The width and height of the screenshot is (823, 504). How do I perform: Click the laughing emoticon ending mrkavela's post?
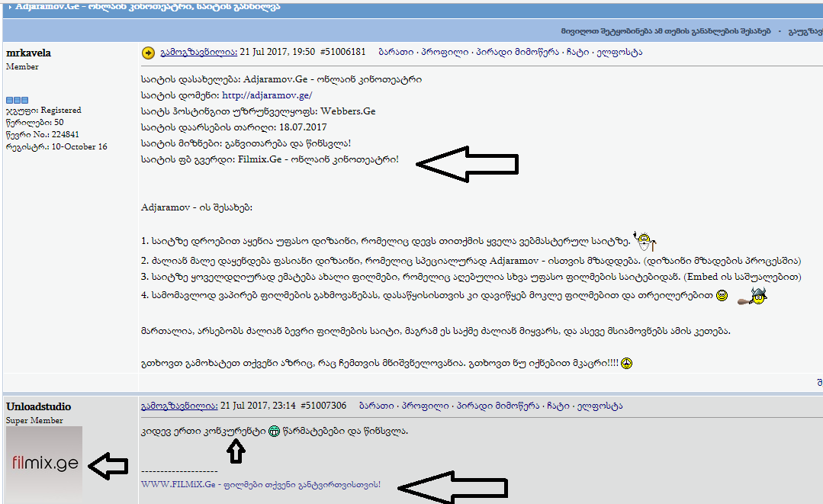point(625,364)
